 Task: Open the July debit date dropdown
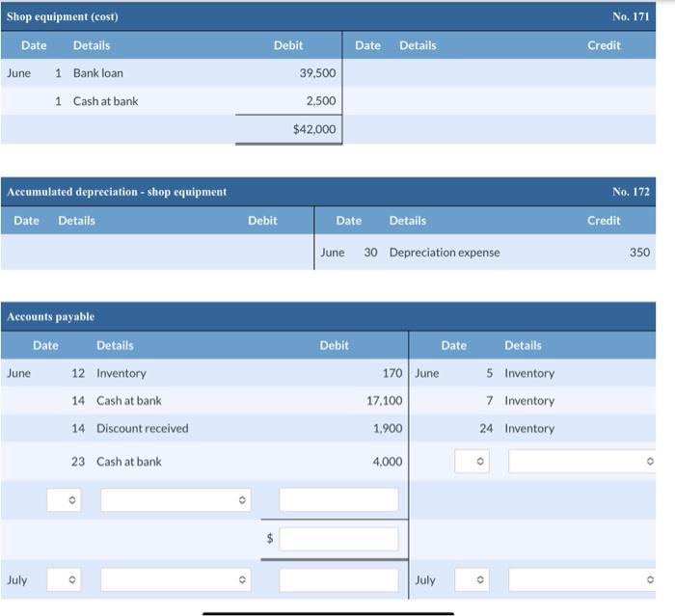tap(64, 579)
